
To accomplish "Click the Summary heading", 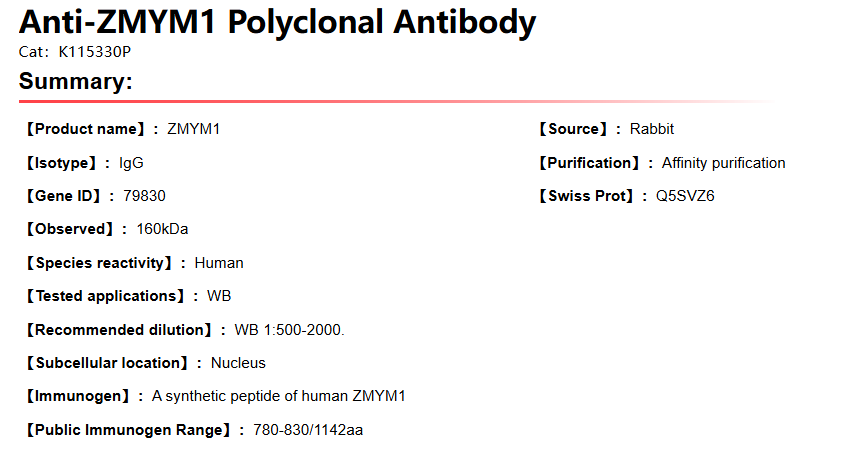I will click(76, 82).
